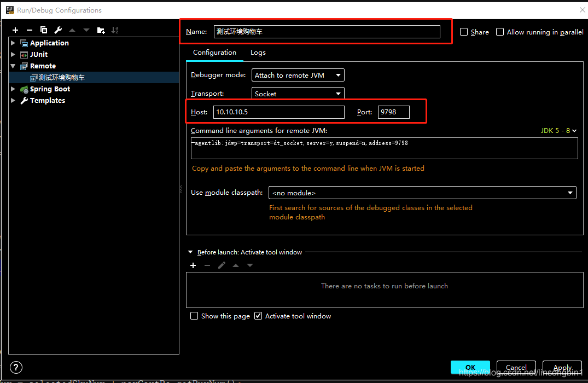
Task: Click the Spring Boot label
Action: coord(50,89)
